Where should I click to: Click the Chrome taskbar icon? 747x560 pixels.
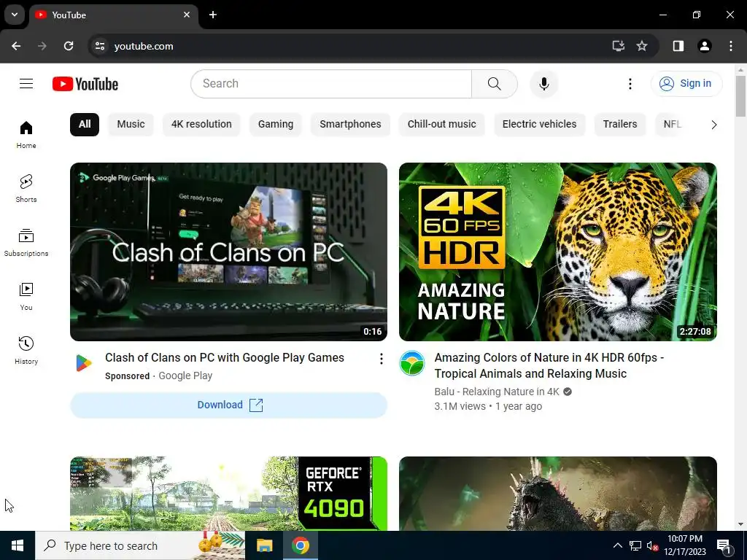(x=300, y=545)
